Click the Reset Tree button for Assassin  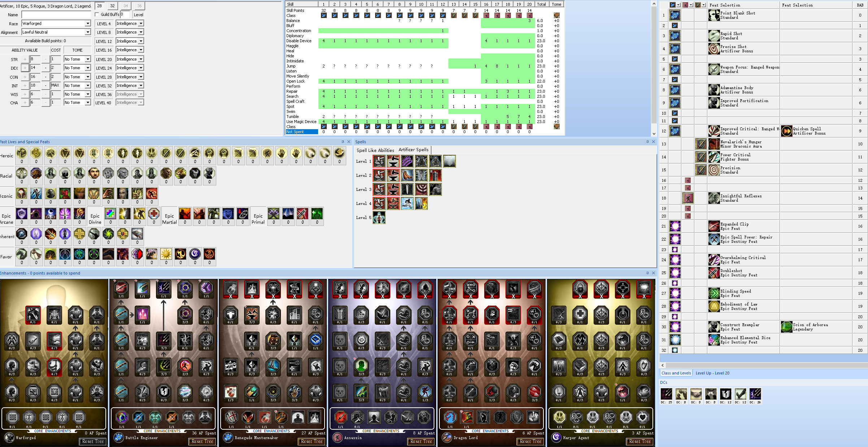tap(421, 441)
